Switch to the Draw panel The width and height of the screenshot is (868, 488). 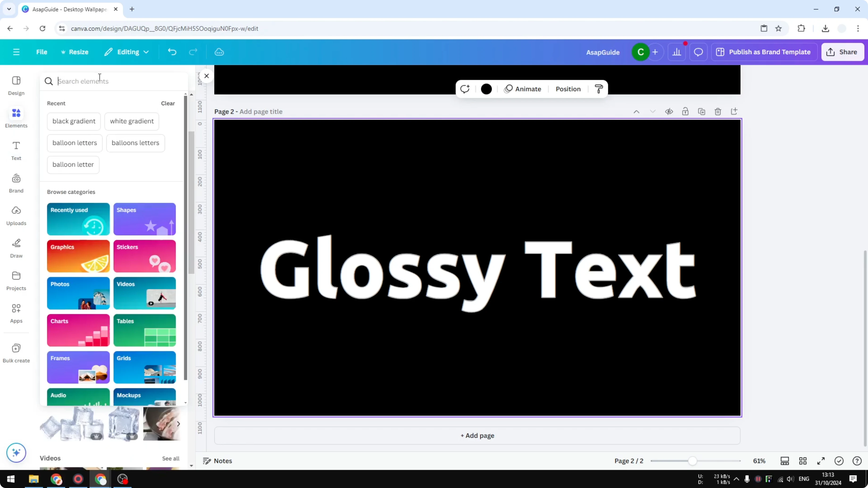(16, 248)
